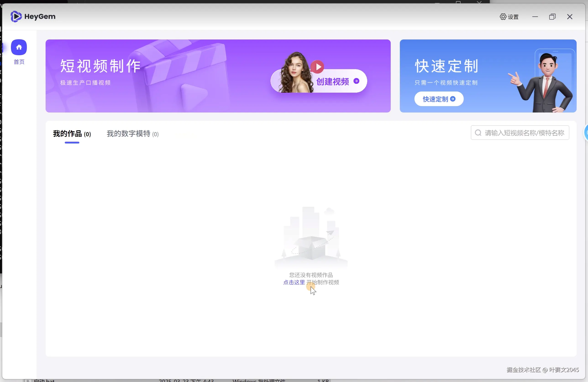The height and width of the screenshot is (382, 588).
Task: Minimize the HeyGem window
Action: [x=535, y=17]
